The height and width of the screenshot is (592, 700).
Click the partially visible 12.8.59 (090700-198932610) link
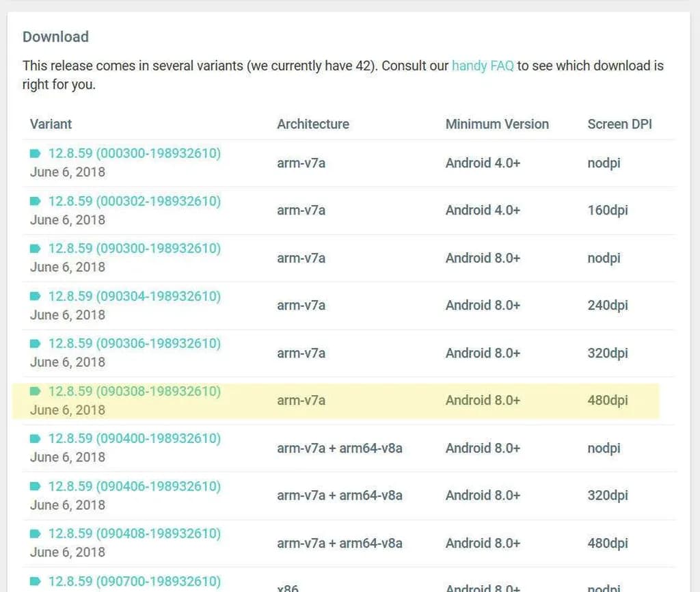(134, 582)
